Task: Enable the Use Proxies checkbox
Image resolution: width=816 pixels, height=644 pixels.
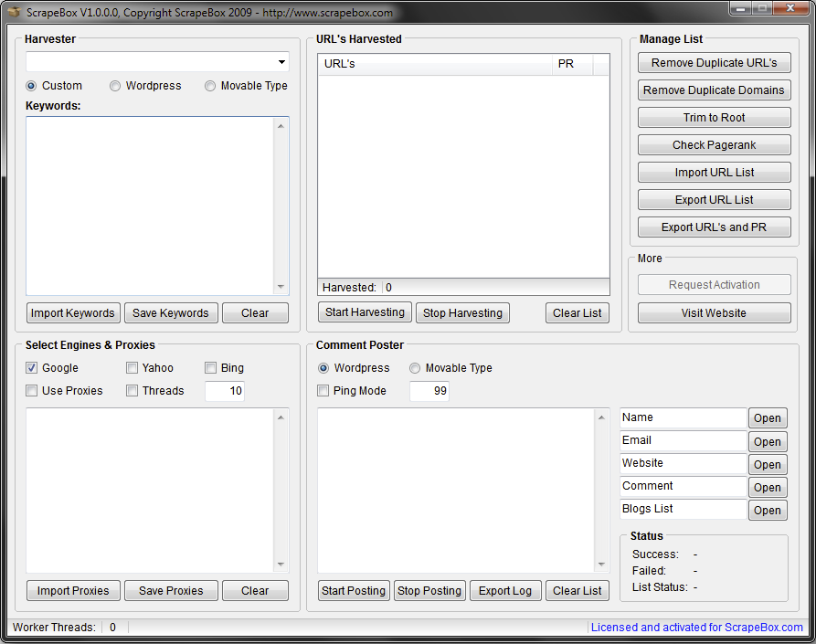Action: tap(32, 391)
